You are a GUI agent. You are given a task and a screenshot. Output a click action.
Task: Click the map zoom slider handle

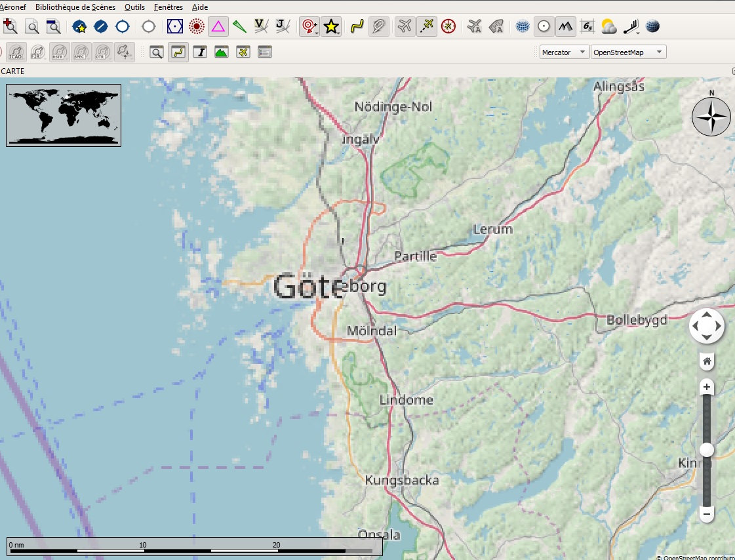pyautogui.click(x=707, y=450)
